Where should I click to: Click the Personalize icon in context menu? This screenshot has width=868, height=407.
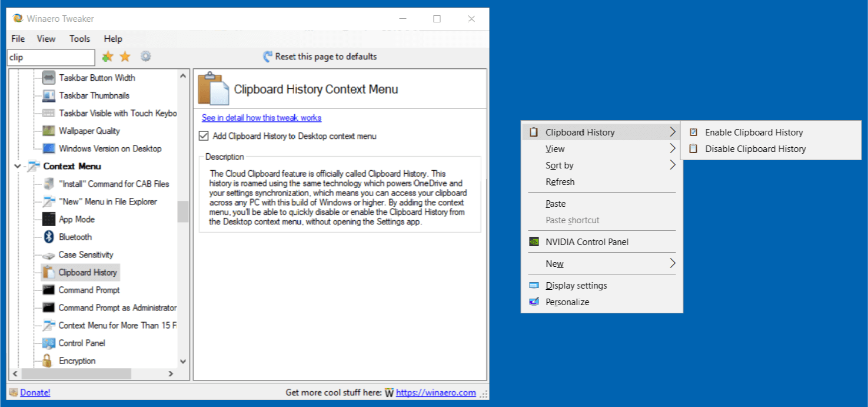click(x=534, y=302)
